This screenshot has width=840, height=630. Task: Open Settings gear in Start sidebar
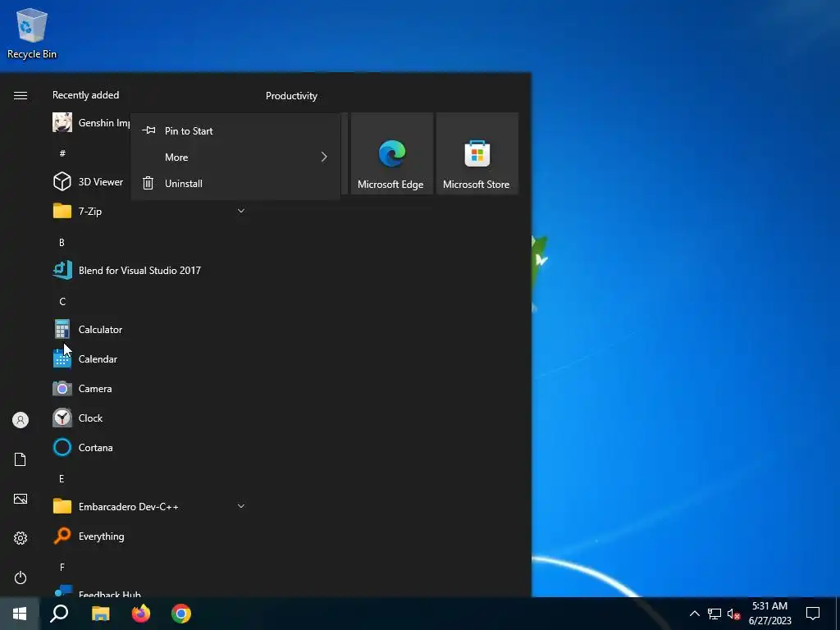pos(21,538)
